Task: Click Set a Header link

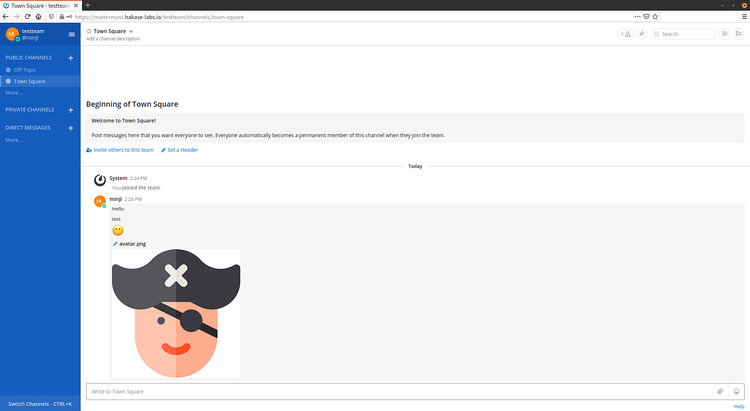Action: coord(182,149)
